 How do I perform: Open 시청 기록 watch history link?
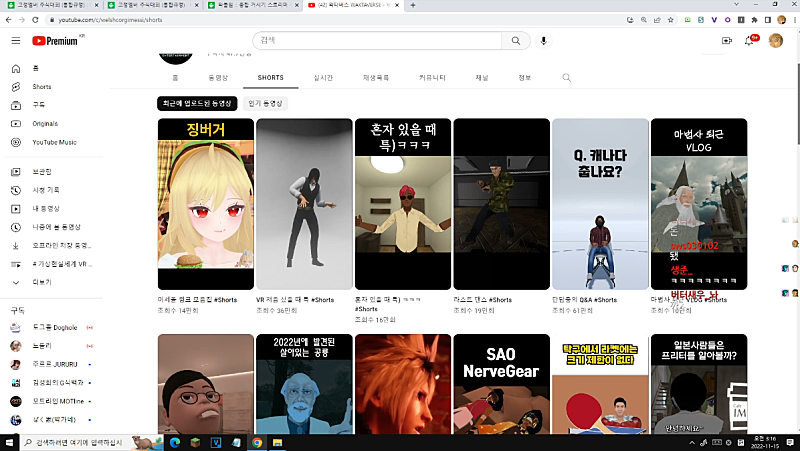46,190
